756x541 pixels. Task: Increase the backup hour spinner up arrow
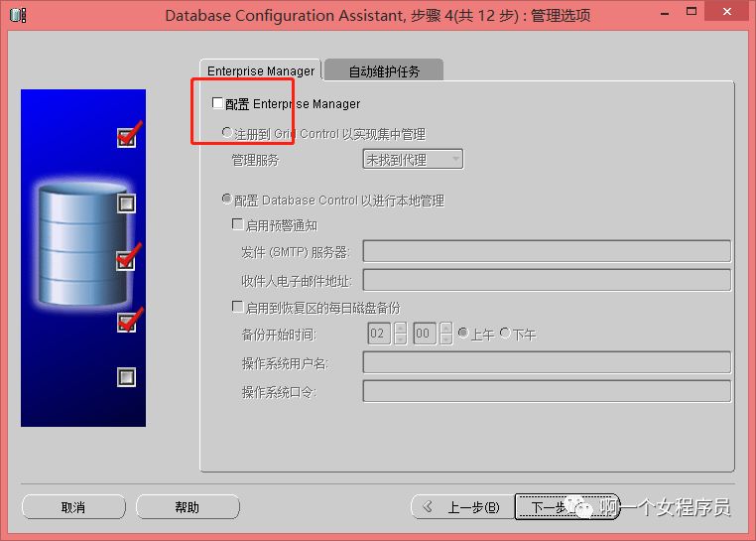tap(400, 328)
